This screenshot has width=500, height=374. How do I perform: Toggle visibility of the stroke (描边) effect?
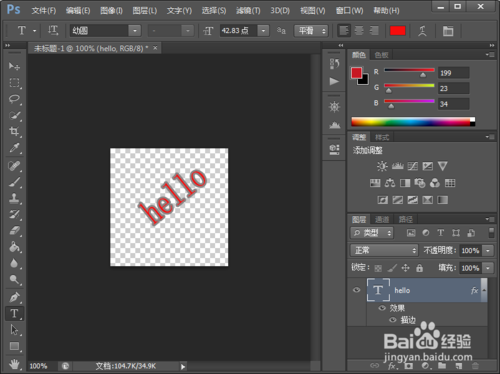tap(393, 320)
